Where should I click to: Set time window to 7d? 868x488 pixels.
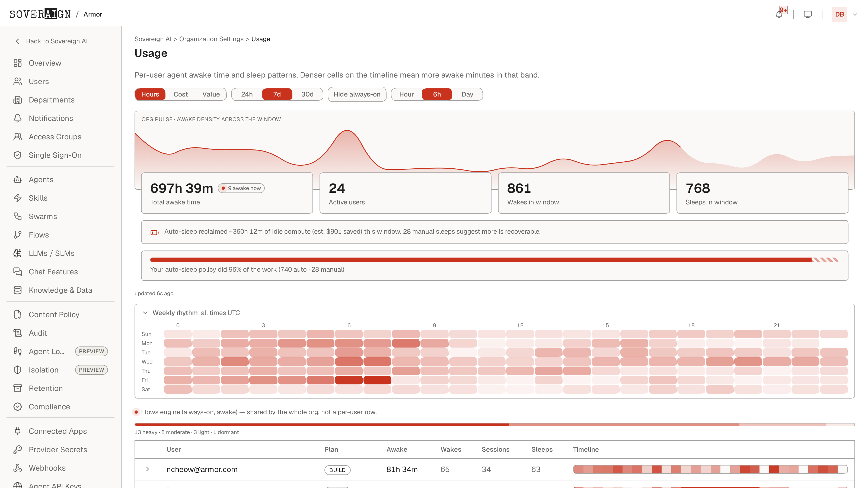click(x=277, y=94)
